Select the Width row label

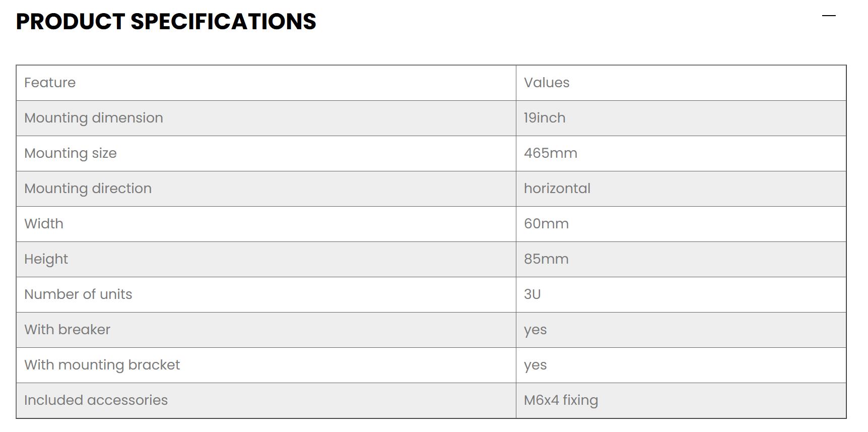pos(44,224)
